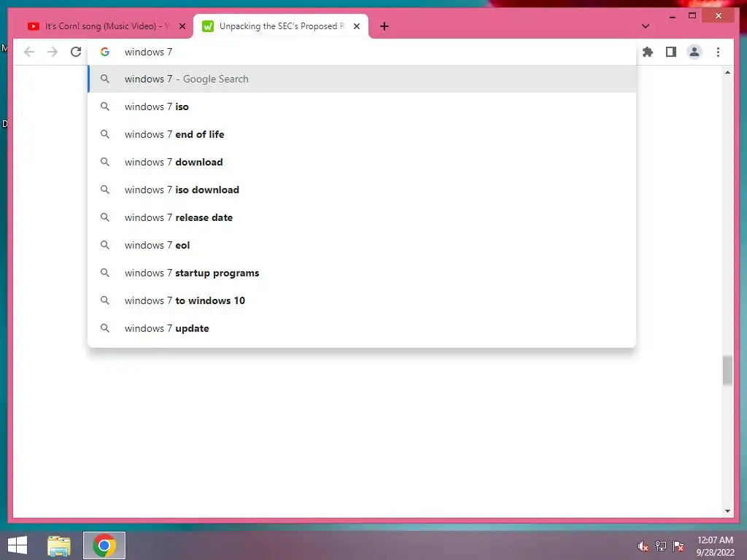Open the profile avatar menu
Image resolution: width=747 pixels, height=560 pixels.
coord(694,52)
